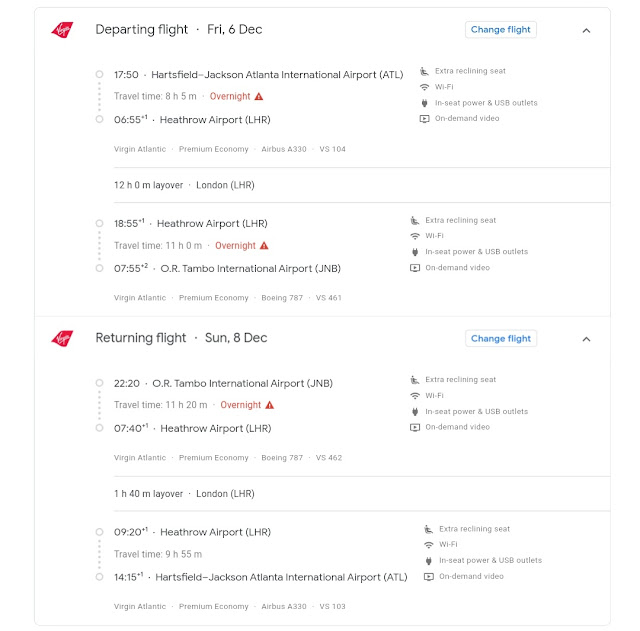Click the Returning flight Sun, 8 Dec header
The height and width of the screenshot is (631, 640).
click(181, 338)
